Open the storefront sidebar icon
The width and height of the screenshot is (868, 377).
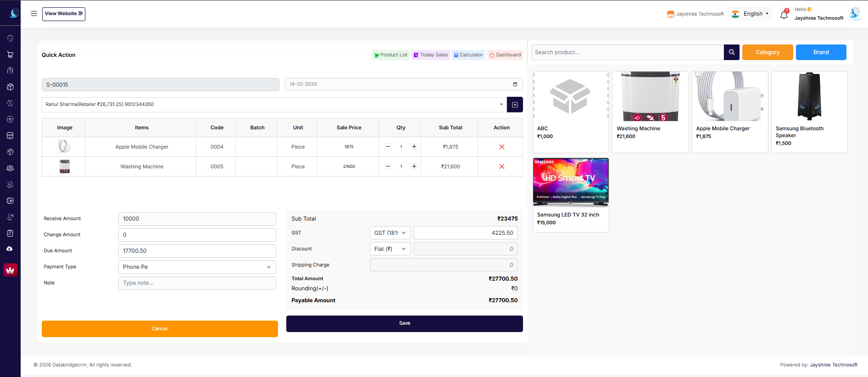[10, 136]
